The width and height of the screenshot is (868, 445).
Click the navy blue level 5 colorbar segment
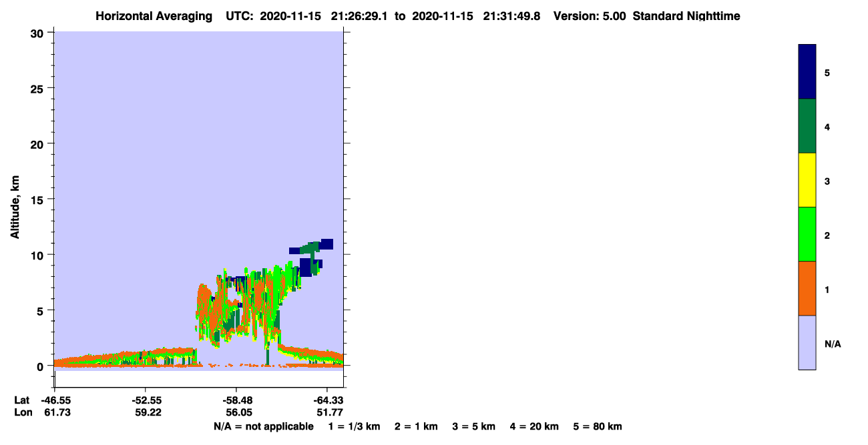(x=807, y=72)
